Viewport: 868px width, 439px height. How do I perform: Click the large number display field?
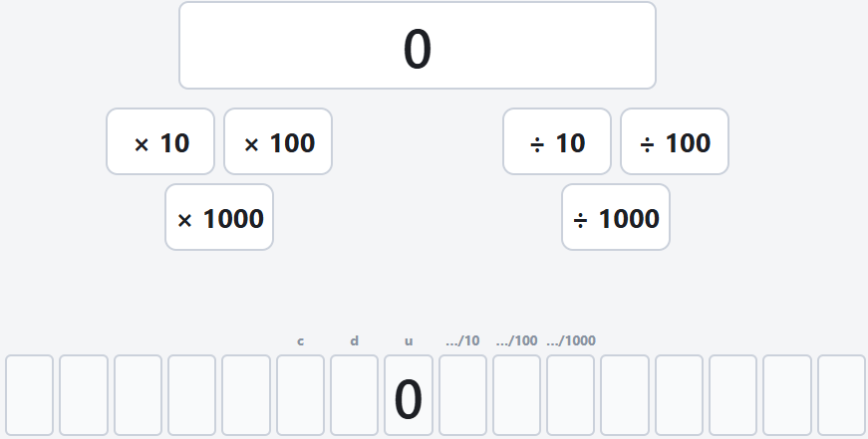pyautogui.click(x=418, y=46)
